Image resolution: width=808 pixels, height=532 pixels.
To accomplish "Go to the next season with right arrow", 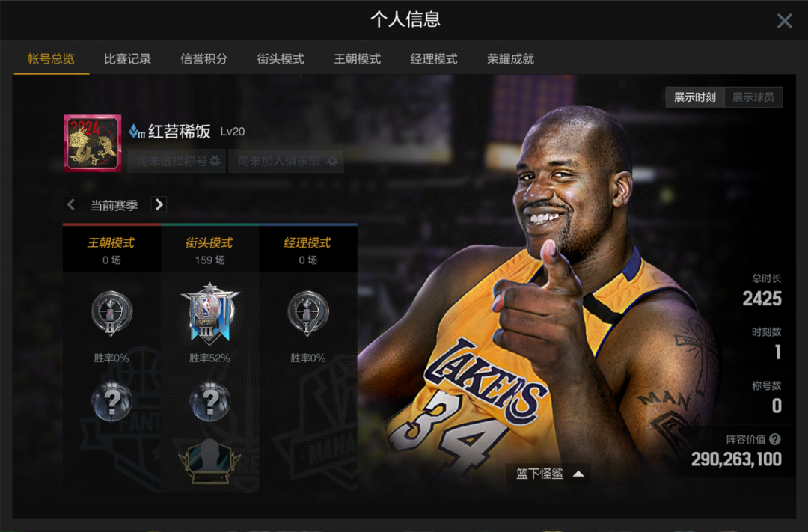I will coord(159,205).
